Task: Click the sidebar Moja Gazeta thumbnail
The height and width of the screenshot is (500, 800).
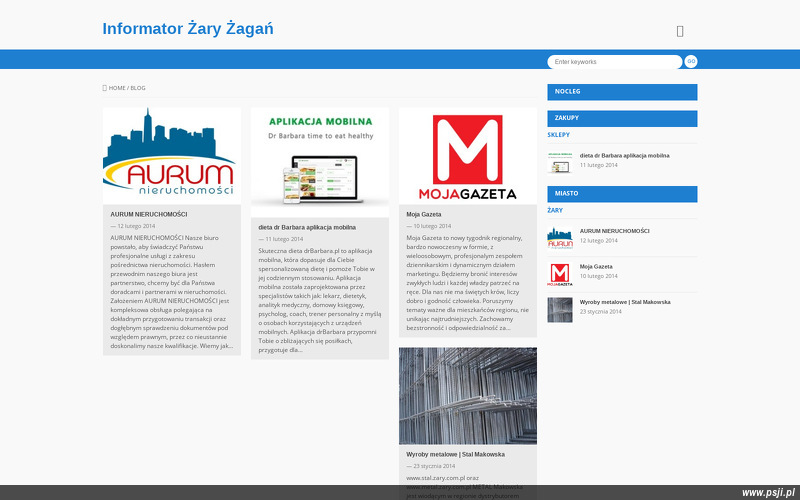Action: [560, 274]
